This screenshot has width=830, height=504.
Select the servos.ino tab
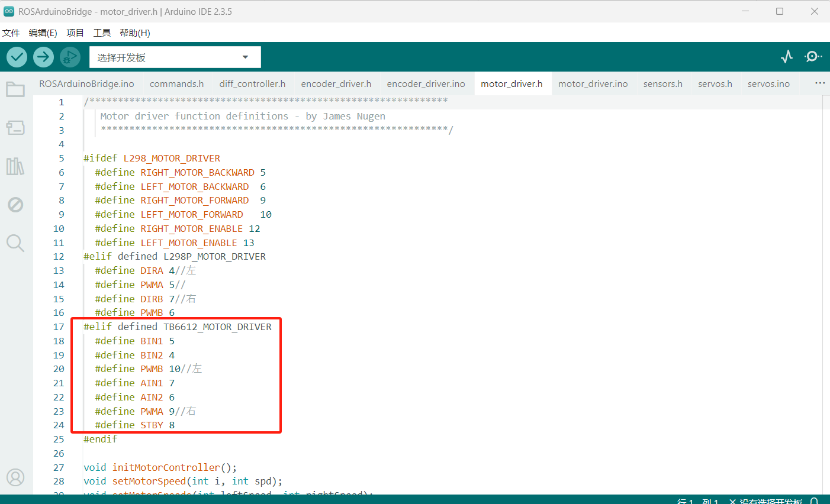click(768, 84)
